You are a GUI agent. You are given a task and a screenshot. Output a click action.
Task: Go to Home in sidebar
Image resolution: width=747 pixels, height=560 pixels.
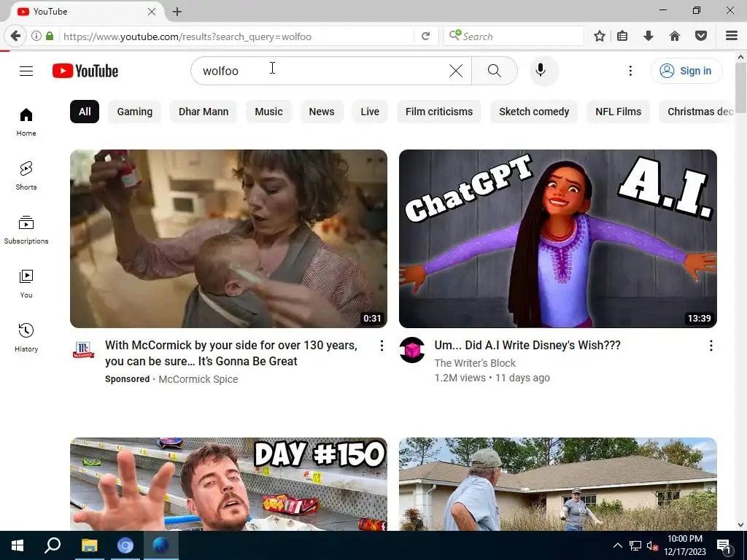(26, 122)
